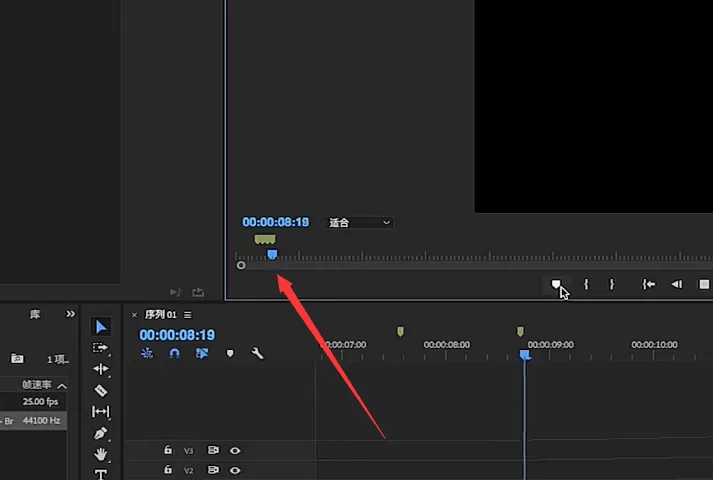Viewport: 713px width, 480px height.
Task: Toggle Linked Selection in timeline
Action: [202, 353]
